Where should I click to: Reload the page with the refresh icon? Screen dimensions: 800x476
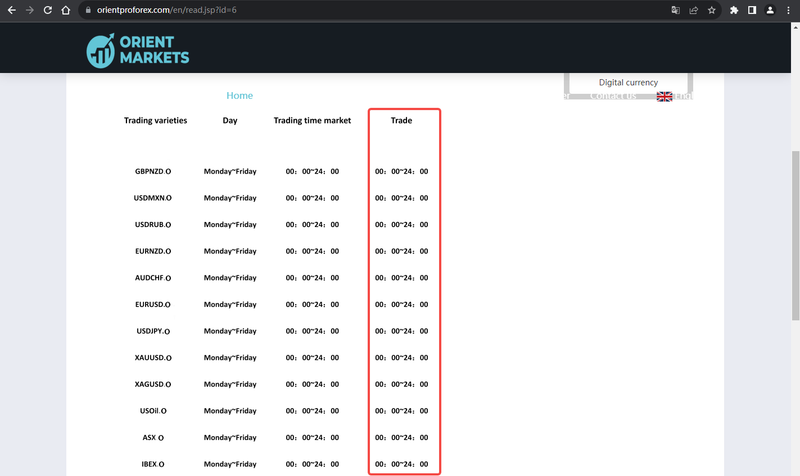(47, 10)
